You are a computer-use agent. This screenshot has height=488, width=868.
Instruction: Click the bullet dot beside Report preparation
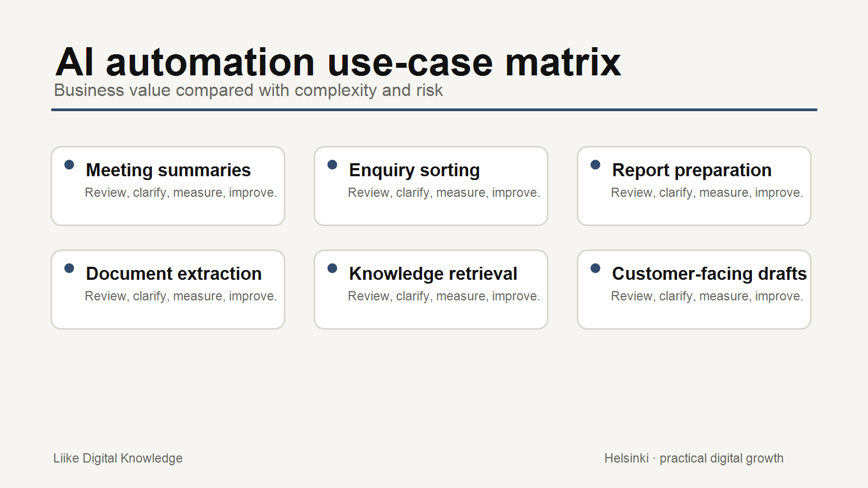(595, 165)
